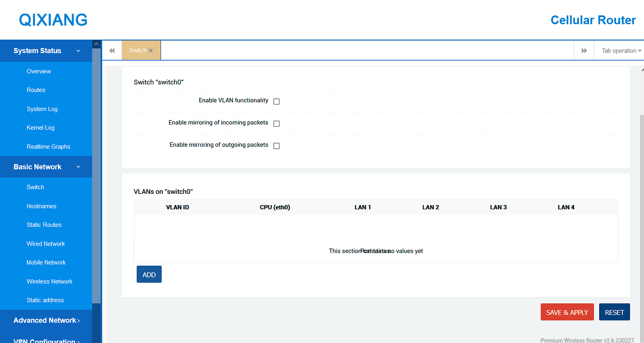Click the tab scroll-left double arrow icon
The width and height of the screenshot is (644, 343).
click(x=112, y=51)
